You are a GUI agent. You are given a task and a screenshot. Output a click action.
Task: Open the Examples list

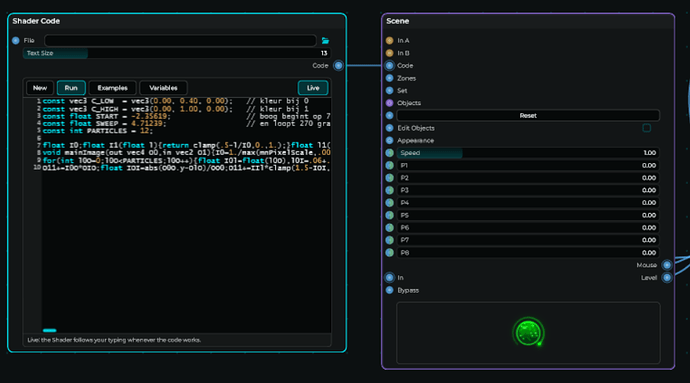pos(112,88)
